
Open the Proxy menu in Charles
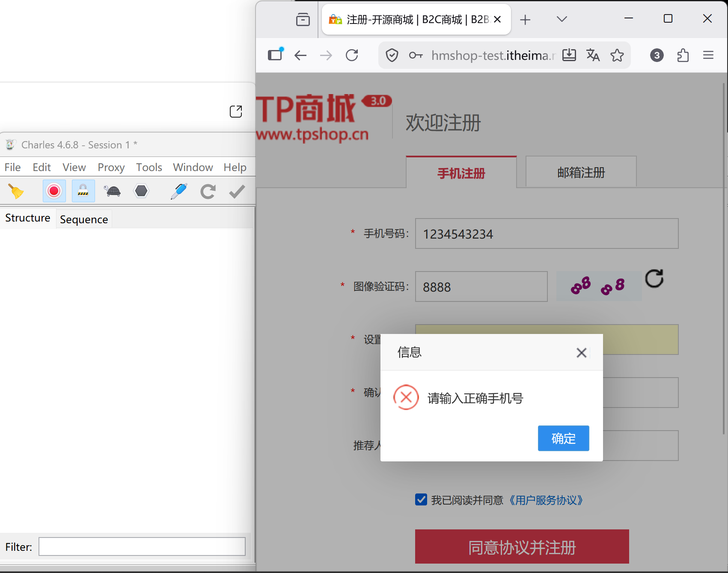point(111,167)
